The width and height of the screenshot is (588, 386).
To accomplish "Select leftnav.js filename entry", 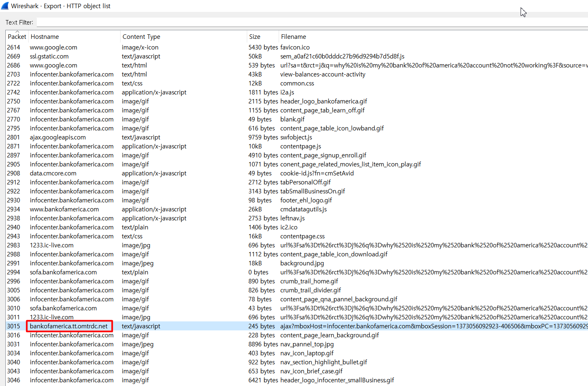I will click(x=293, y=218).
